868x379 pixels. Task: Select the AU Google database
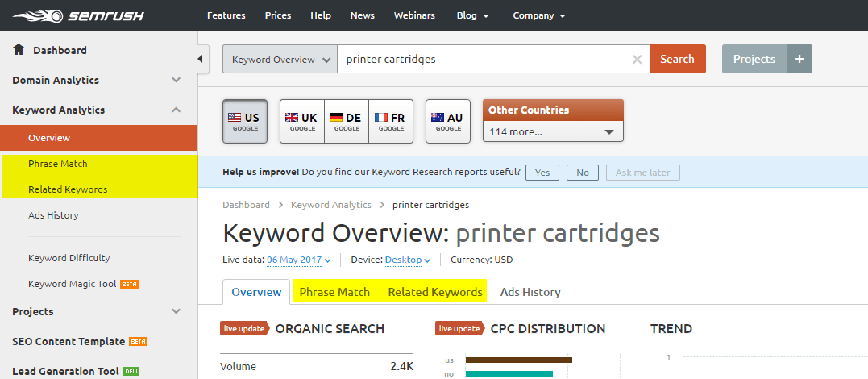pyautogui.click(x=448, y=121)
